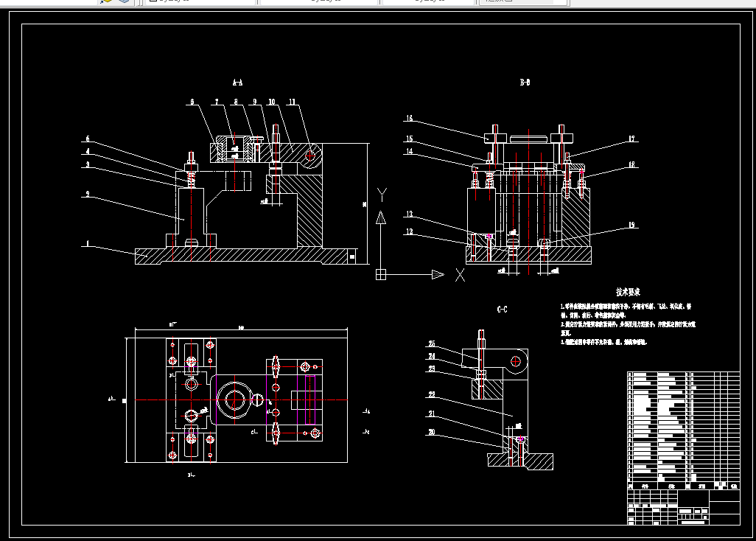The image size is (756, 541).
Task: Select part balloon number 8
Action: click(x=236, y=102)
